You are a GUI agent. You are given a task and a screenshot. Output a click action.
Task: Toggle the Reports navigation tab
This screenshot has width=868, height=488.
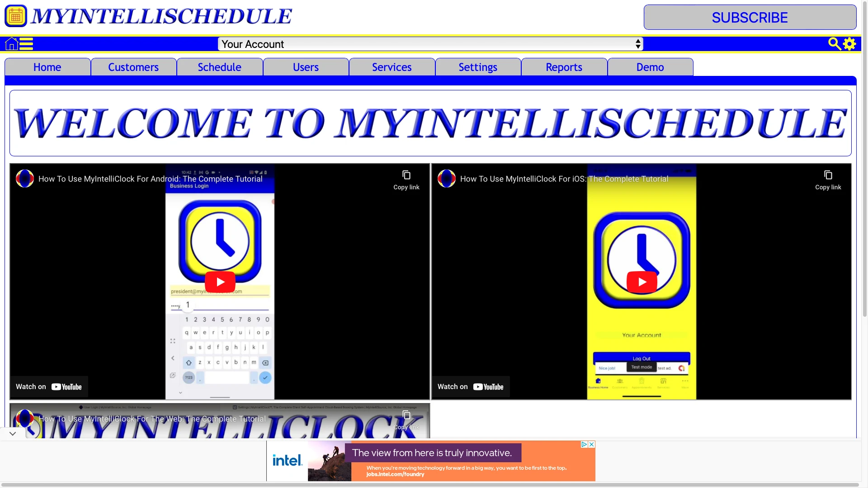[x=564, y=67]
